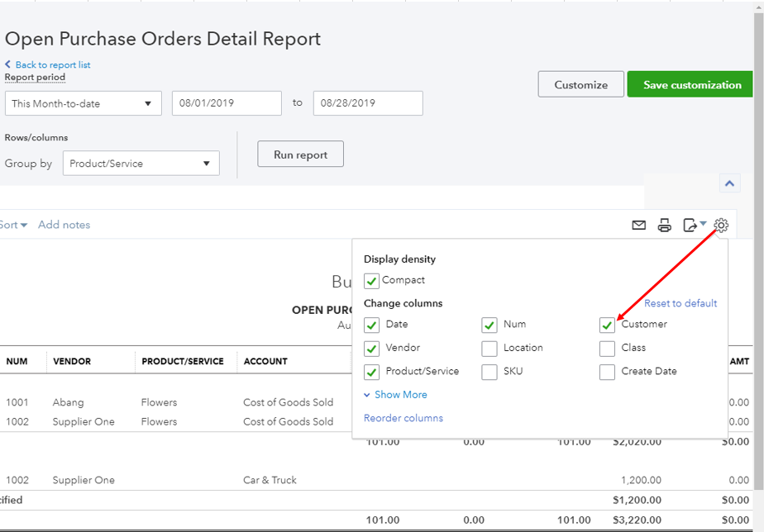Viewport: 764px width, 532px height.
Task: Open the Sort dropdown
Action: coord(13,225)
